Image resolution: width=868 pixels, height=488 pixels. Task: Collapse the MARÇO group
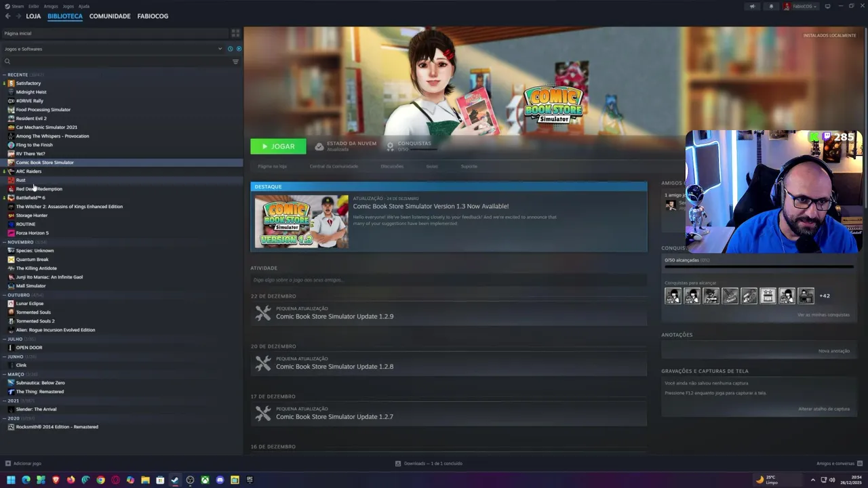(x=4, y=374)
